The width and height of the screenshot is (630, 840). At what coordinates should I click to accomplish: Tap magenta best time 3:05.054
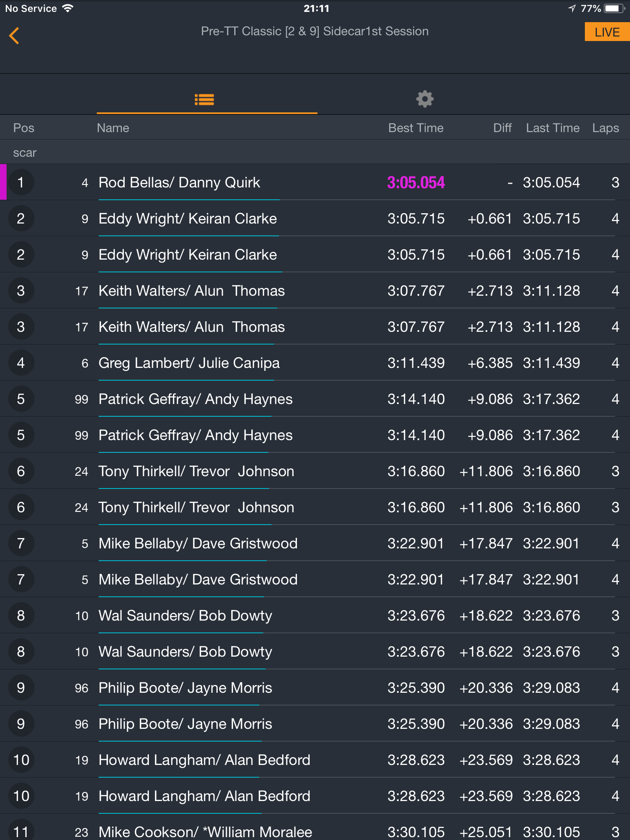click(x=416, y=183)
